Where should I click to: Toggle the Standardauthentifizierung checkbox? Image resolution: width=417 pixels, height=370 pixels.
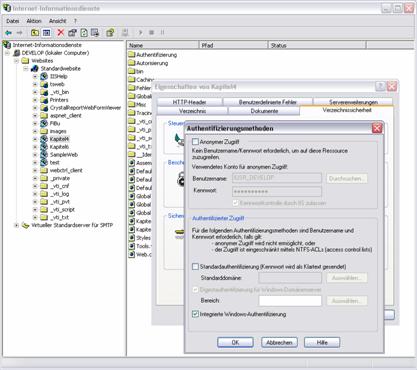[x=196, y=267]
